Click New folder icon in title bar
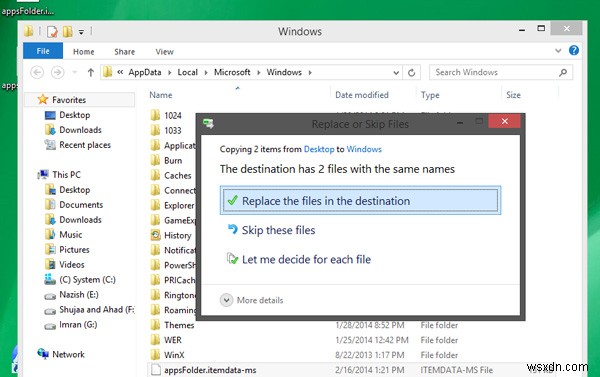 pyautogui.click(x=68, y=31)
